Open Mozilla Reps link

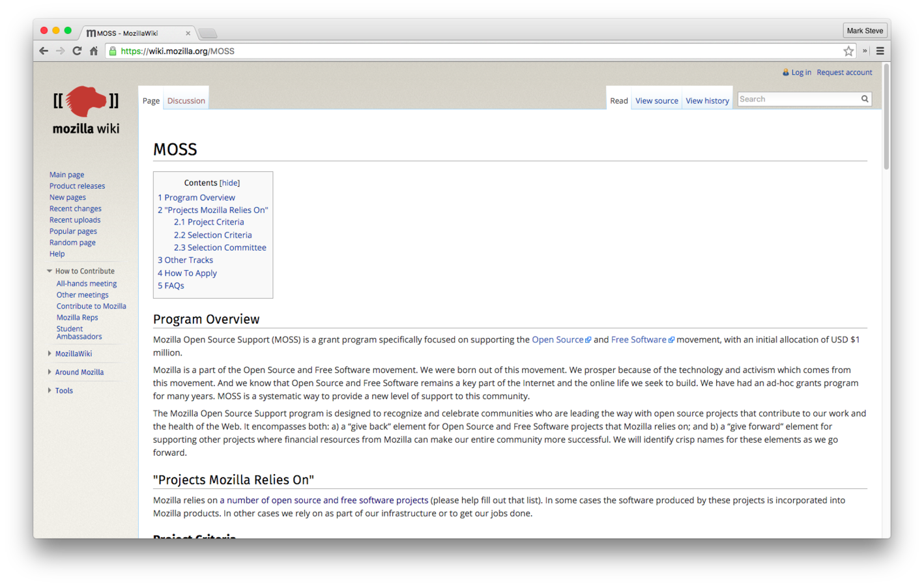coord(77,318)
